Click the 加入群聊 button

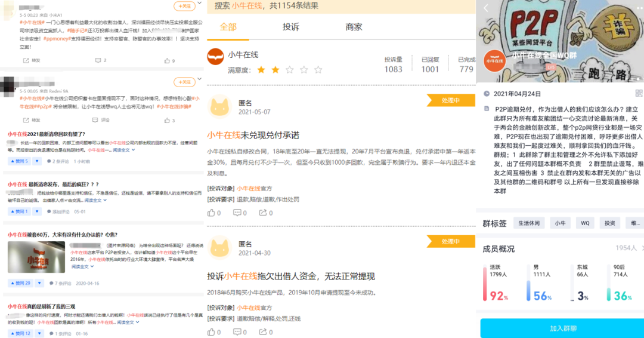coord(562,328)
